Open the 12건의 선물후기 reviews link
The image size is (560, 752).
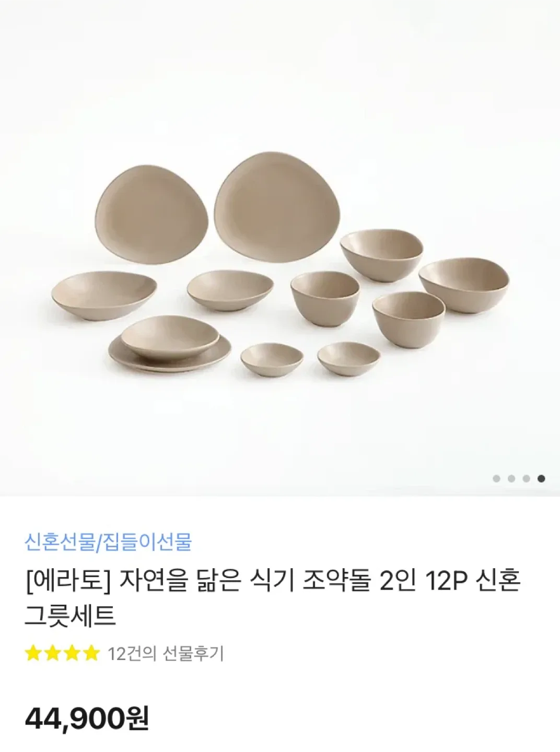click(165, 653)
